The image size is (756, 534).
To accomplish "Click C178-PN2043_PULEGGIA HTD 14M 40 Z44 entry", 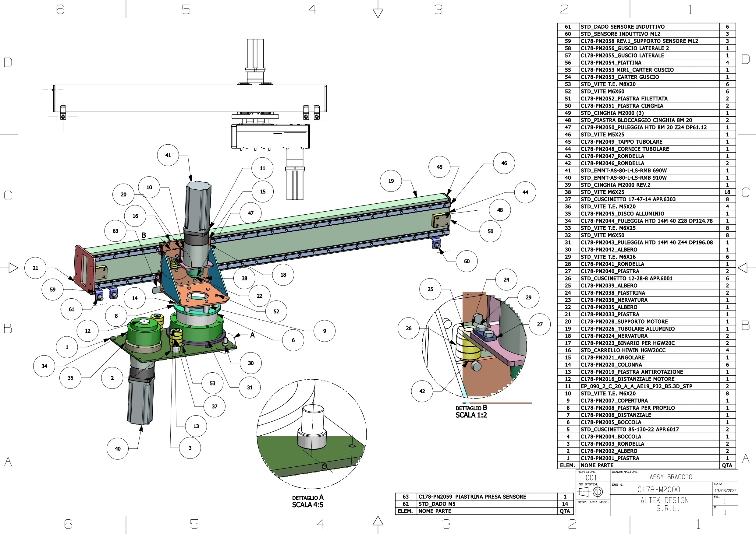I will coord(647,242).
